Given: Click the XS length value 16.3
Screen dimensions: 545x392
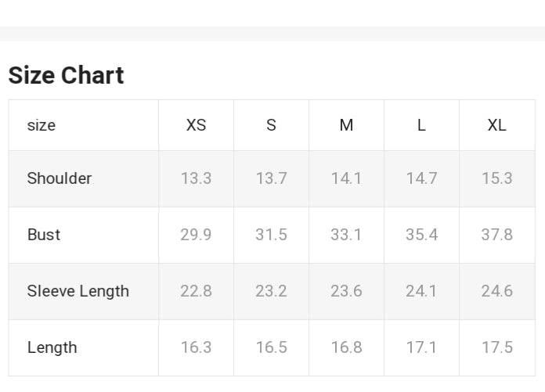Looking at the screenshot, I should click(x=196, y=347).
